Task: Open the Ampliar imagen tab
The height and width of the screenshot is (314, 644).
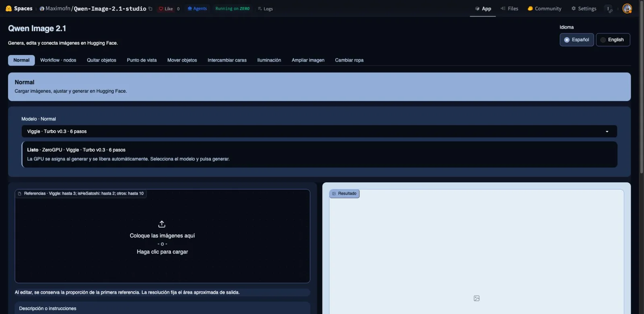Action: click(308, 60)
